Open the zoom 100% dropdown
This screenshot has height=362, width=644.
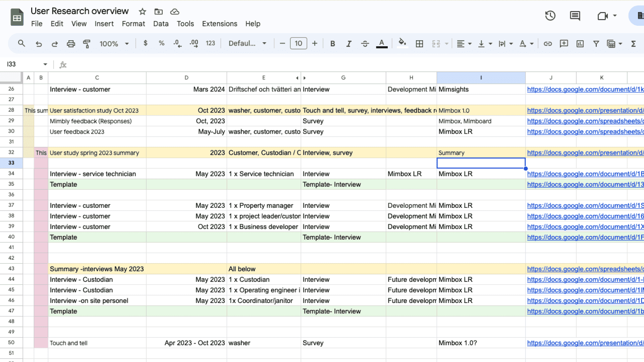tap(114, 44)
